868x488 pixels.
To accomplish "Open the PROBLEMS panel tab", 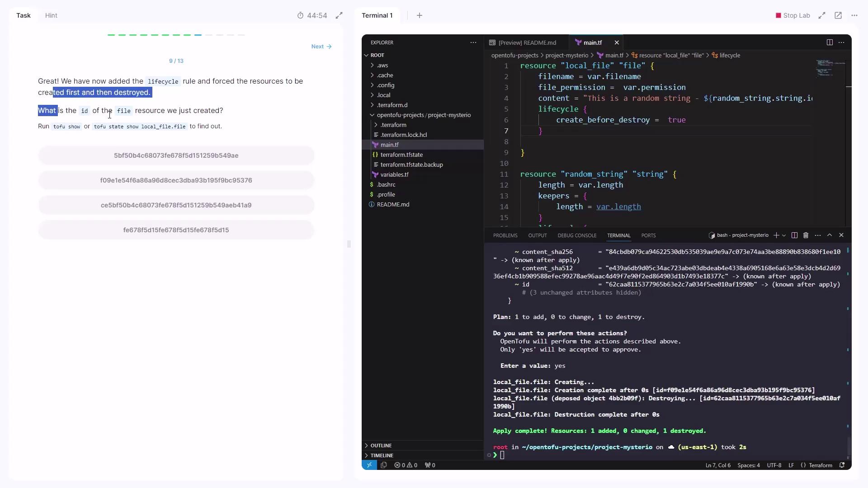I will point(505,235).
